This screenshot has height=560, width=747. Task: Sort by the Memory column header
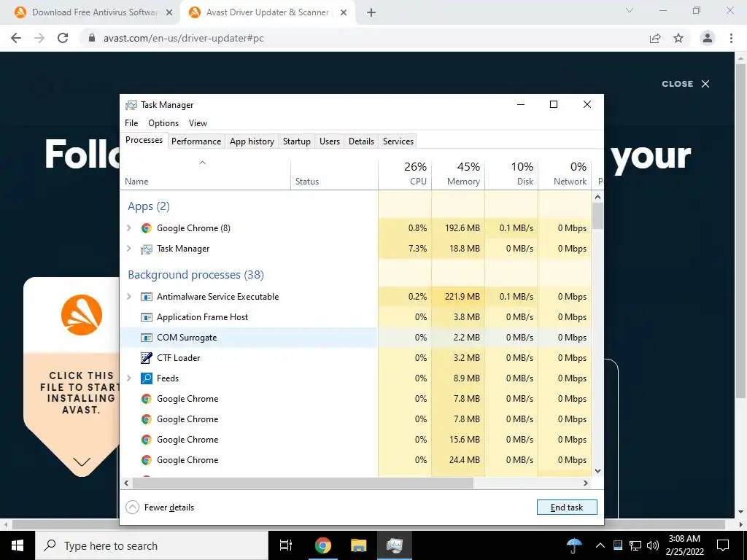458,174
